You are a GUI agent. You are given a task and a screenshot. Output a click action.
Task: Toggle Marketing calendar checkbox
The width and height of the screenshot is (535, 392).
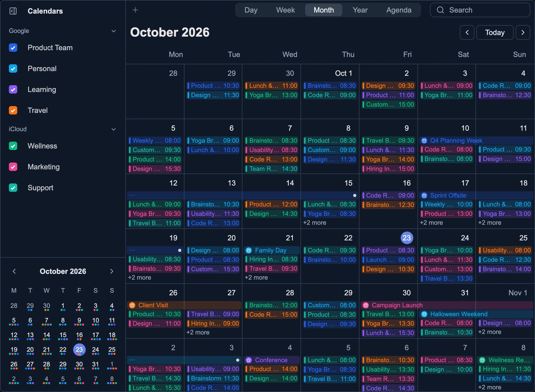13,167
